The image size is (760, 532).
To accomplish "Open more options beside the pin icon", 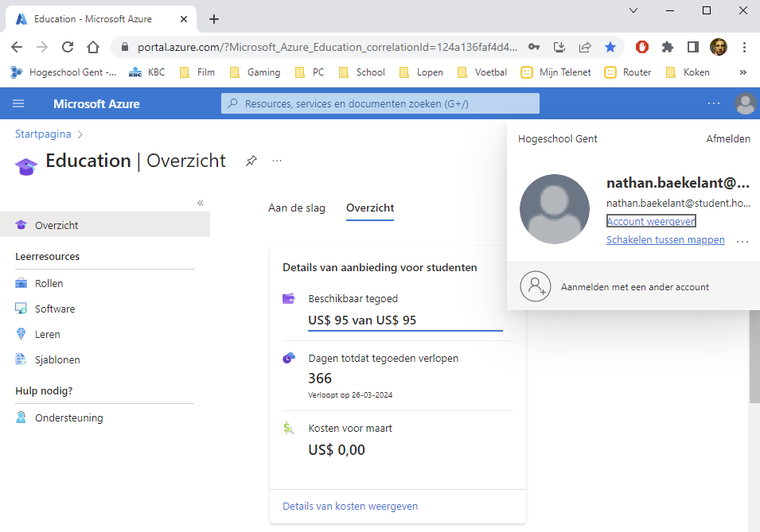I will [277, 161].
